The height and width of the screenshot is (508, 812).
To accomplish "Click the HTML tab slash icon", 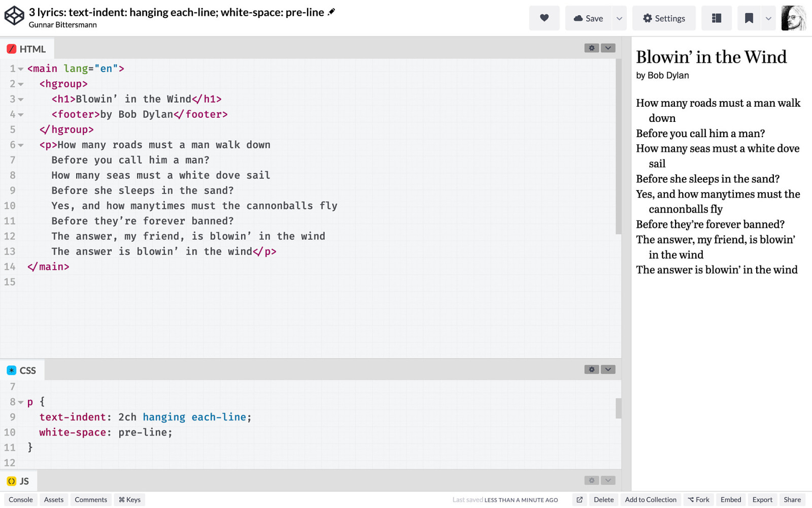I will click(11, 49).
